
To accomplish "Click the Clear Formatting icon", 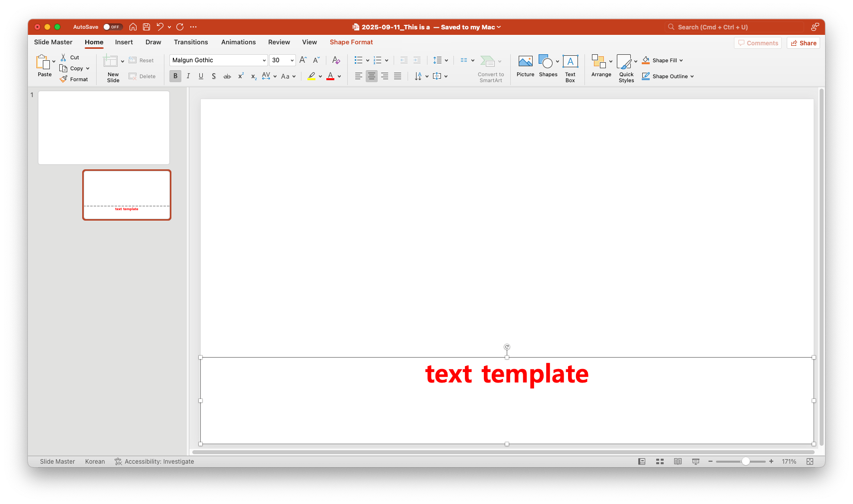I will coord(336,60).
